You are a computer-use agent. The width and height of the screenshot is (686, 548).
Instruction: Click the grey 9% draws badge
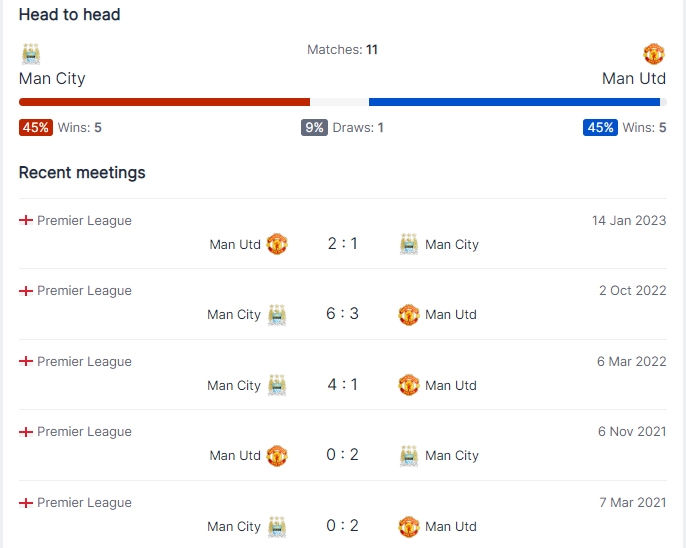(x=314, y=128)
